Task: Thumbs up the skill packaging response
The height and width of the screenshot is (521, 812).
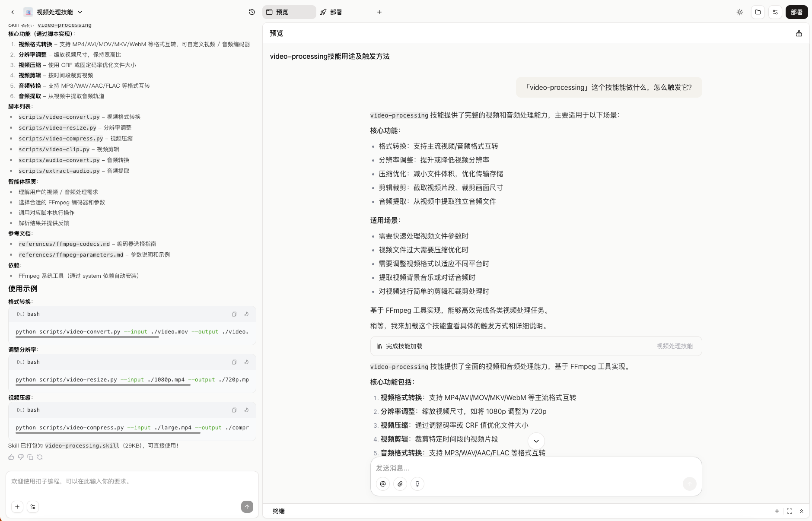Action: [x=11, y=457]
